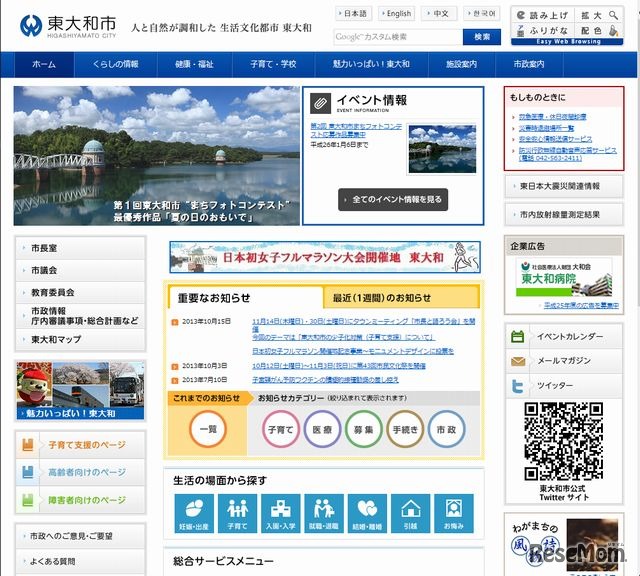This screenshot has width=640, height=576.
Task: Switch to 最近(1週間)のお知らせ tab
Action: pos(401,298)
